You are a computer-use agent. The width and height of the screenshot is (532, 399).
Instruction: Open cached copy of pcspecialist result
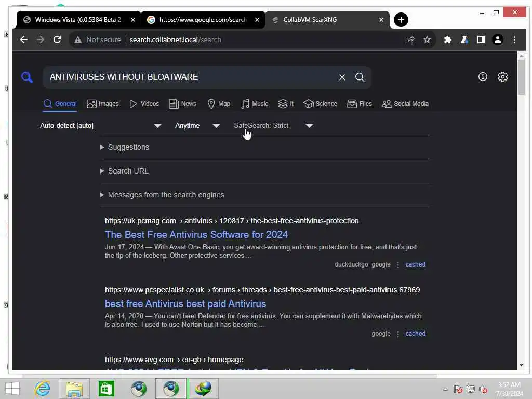click(x=415, y=334)
